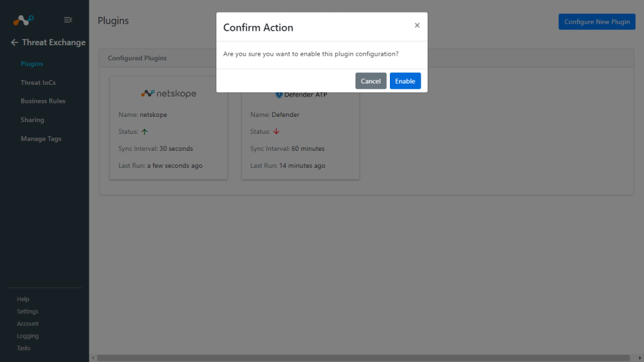Open the Help link
Viewport: 644px width, 362px height.
click(23, 299)
